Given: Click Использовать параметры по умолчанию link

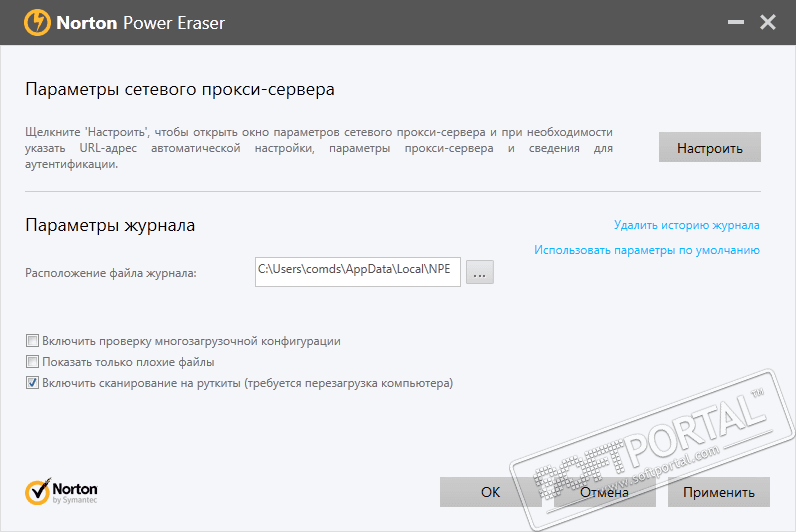Looking at the screenshot, I should [x=647, y=250].
